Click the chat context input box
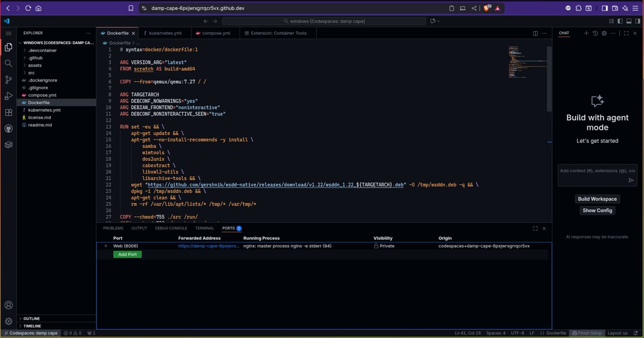This screenshot has width=644, height=338. point(597,175)
